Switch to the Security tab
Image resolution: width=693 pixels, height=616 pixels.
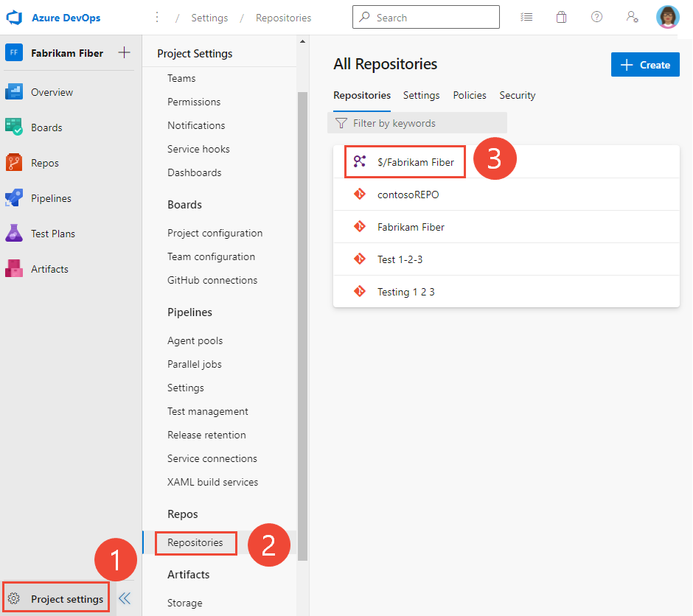(x=517, y=95)
